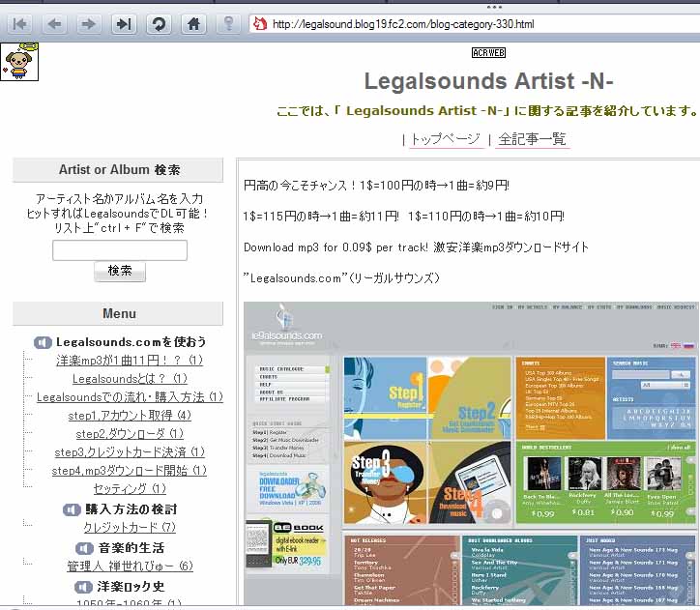Open the クレジットカード (7) link
700x610 pixels.
[130, 528]
